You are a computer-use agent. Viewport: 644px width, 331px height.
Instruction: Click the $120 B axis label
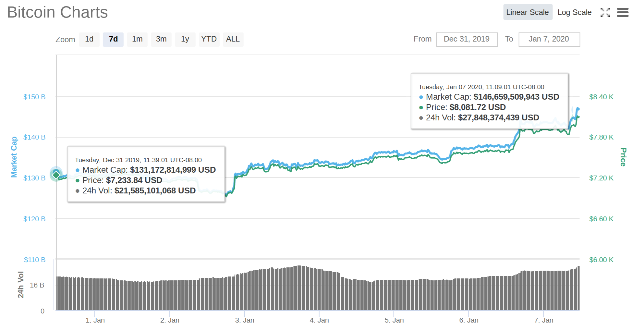point(34,219)
